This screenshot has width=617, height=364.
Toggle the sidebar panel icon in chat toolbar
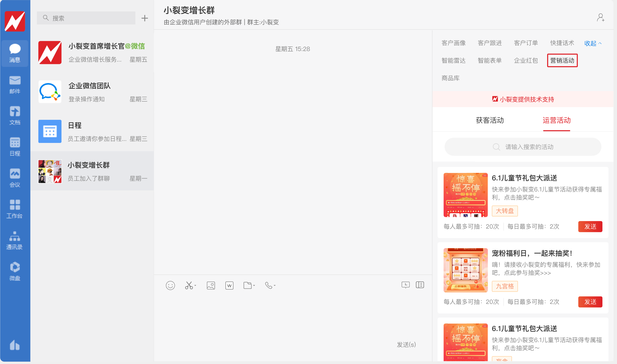pyautogui.click(x=420, y=285)
